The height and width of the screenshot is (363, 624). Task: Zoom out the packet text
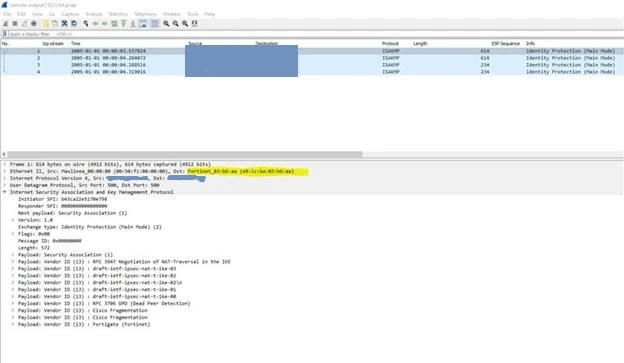(176, 24)
